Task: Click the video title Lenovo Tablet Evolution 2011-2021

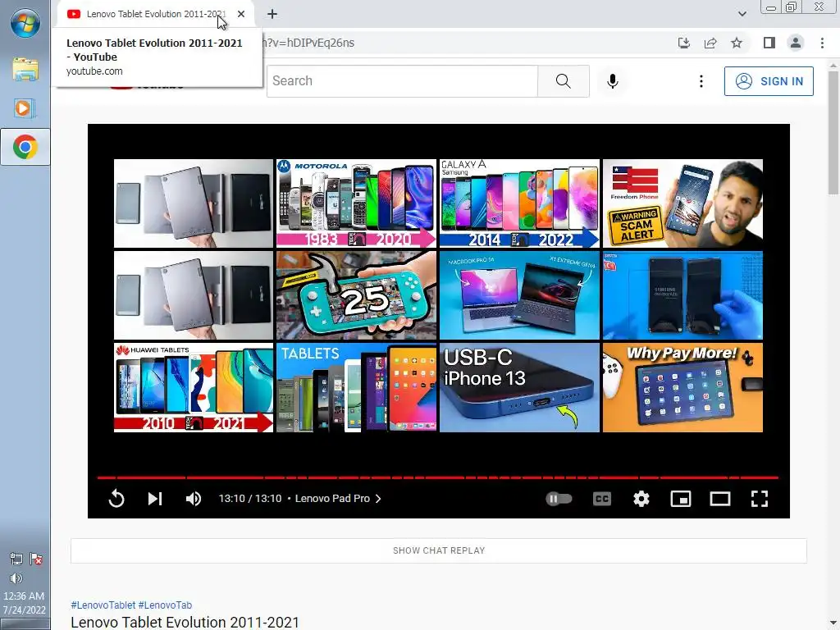Action: (x=185, y=622)
